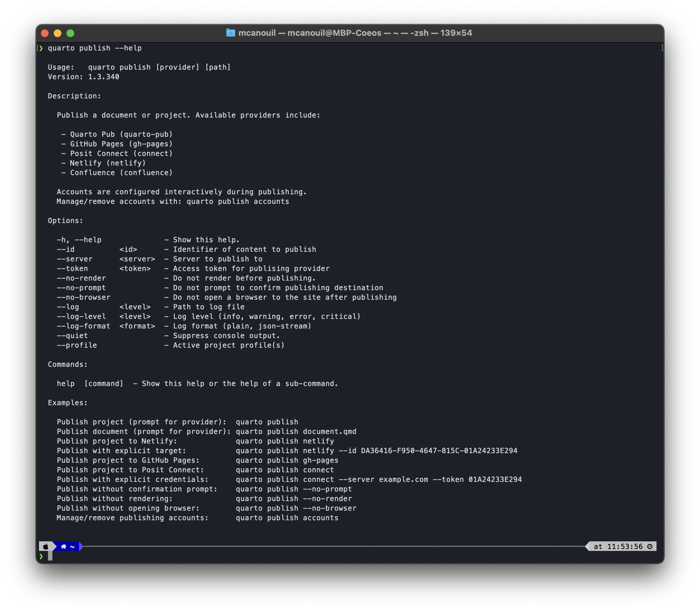This screenshot has width=700, height=611.
Task: Click the 'Manage/remove accounts with' line
Action: (173, 202)
